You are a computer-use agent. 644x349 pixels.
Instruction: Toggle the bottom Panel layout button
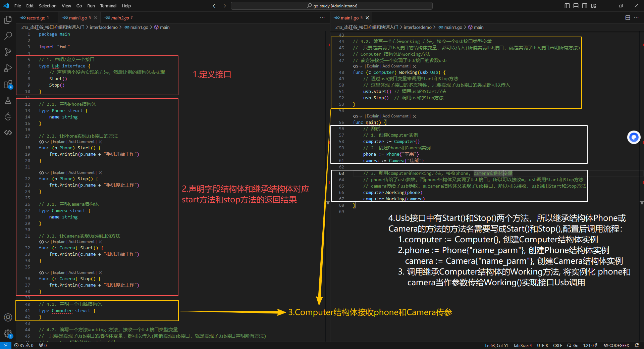(x=576, y=6)
